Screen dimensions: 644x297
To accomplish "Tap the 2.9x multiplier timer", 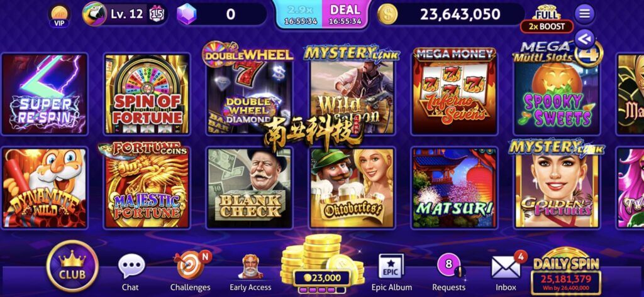I will tap(299, 15).
